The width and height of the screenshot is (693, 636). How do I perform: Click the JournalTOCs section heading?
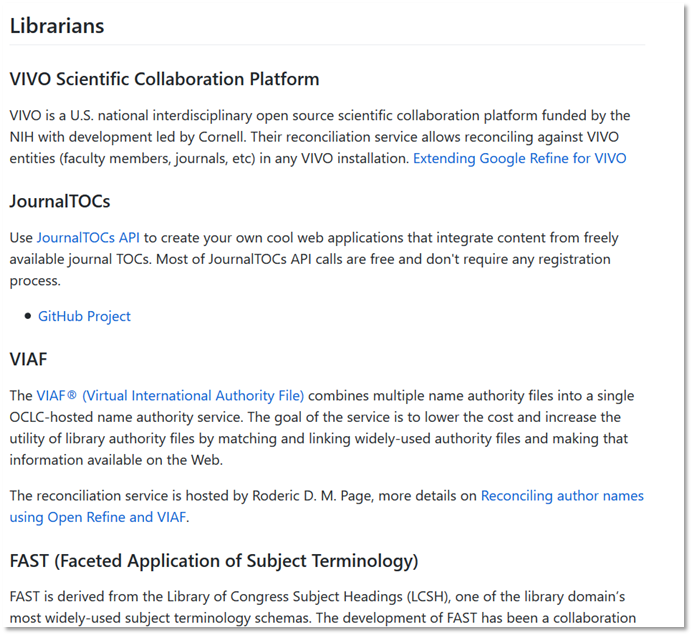tap(60, 202)
